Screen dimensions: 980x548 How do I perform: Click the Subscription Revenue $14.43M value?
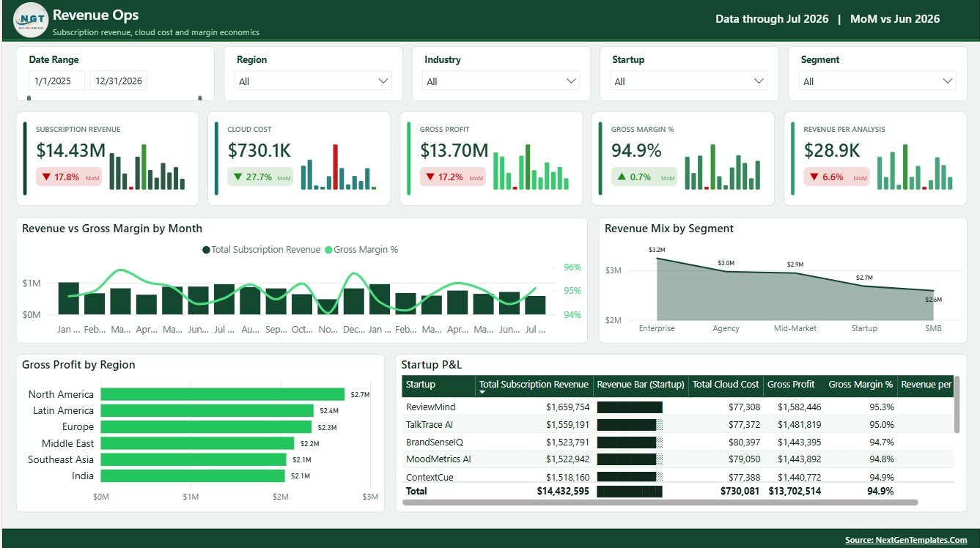click(x=71, y=150)
